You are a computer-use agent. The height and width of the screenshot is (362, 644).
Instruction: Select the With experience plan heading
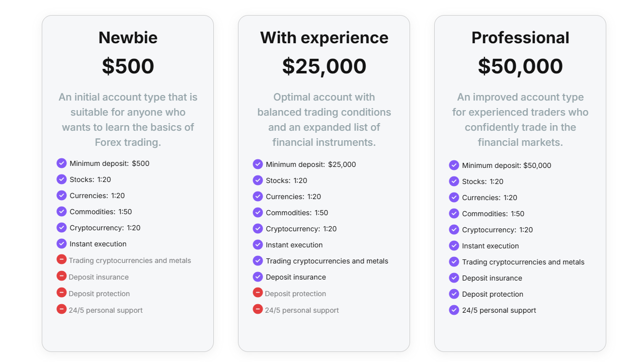click(324, 38)
